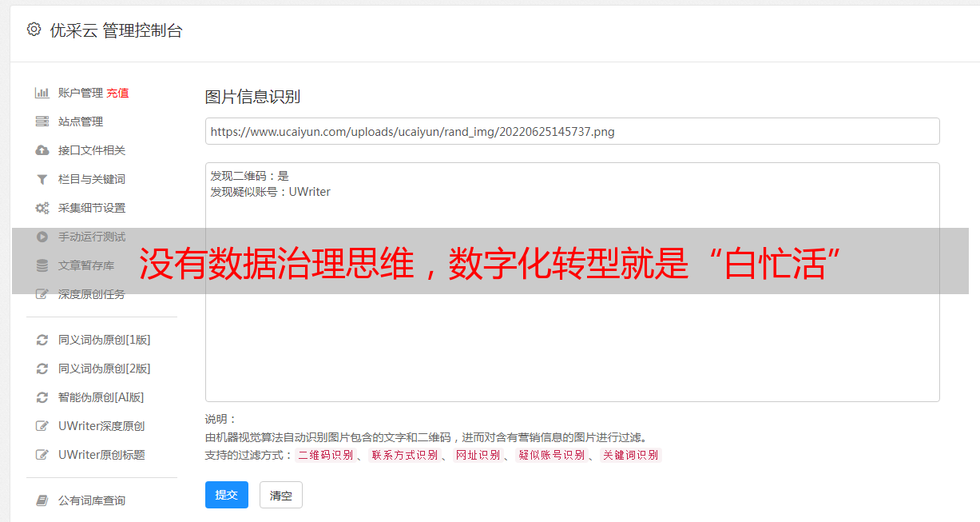Click the 关键词识别 tag
This screenshot has height=522, width=980.
631,455
